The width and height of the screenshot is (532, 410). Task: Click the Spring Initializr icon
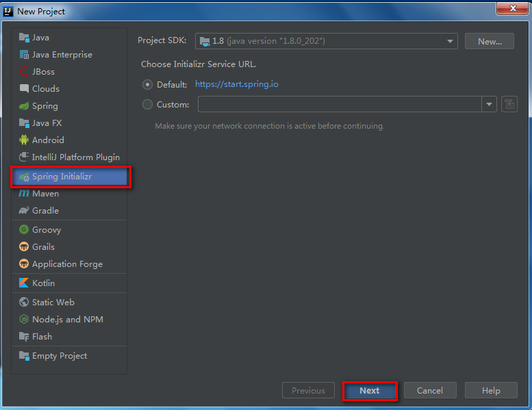tap(24, 177)
